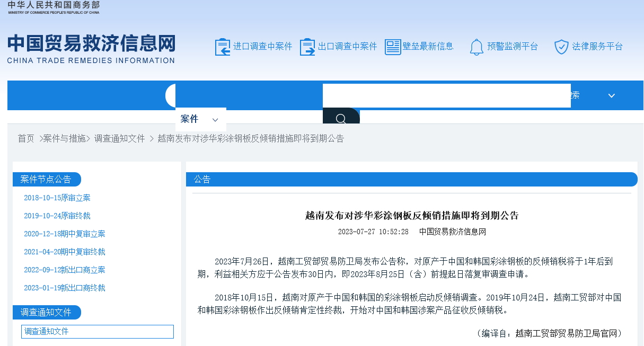Open the 法律服务平台 text link
Screen dimensions: 644x346
click(597, 47)
